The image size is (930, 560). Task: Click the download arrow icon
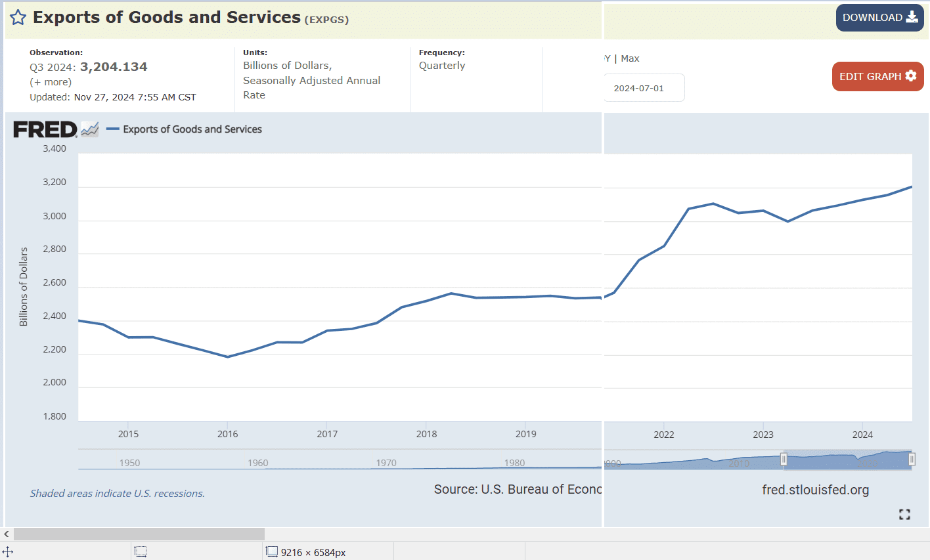(x=912, y=17)
